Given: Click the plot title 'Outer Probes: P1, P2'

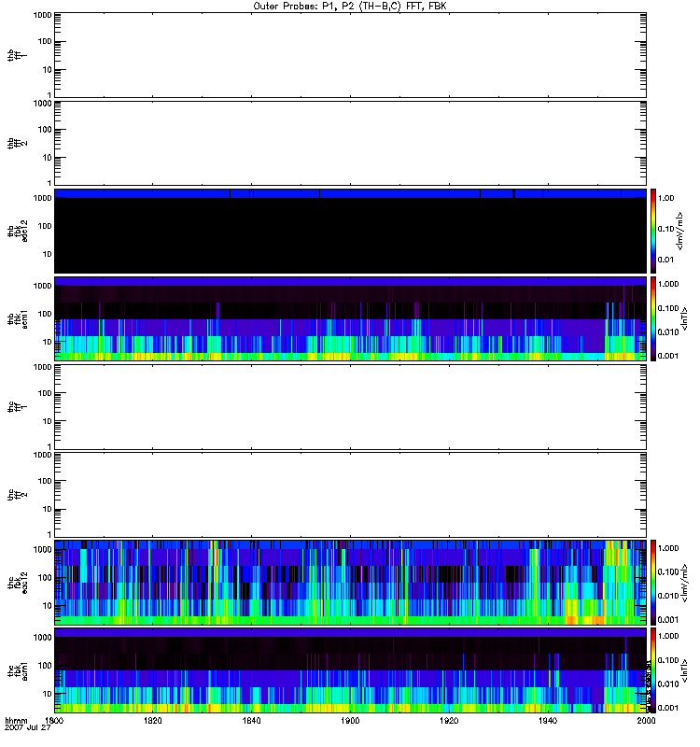Looking at the screenshot, I should [x=350, y=6].
